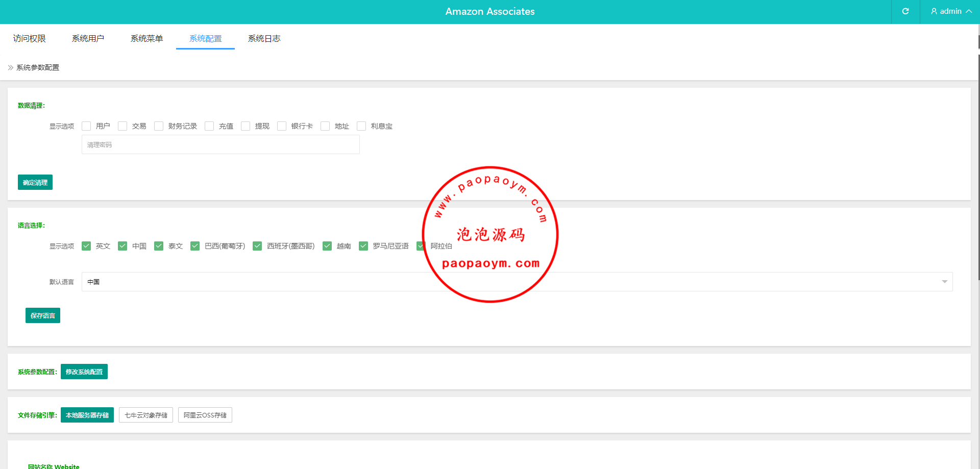980x469 pixels.
Task: Open the 系统日志 tab
Action: [x=264, y=39]
